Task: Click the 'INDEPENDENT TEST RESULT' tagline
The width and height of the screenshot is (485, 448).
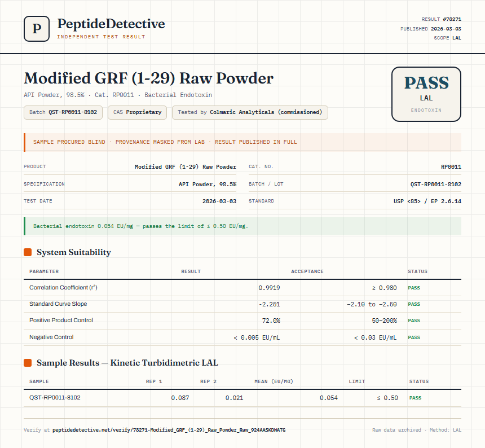Action: point(101,37)
